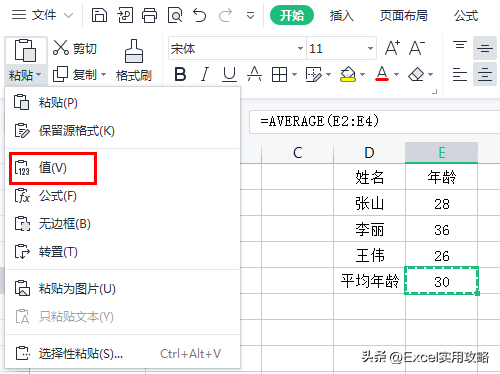Image resolution: width=500 pixels, height=374 pixels.
Task: Select the 开始 ribbon tab
Action: pos(292,15)
